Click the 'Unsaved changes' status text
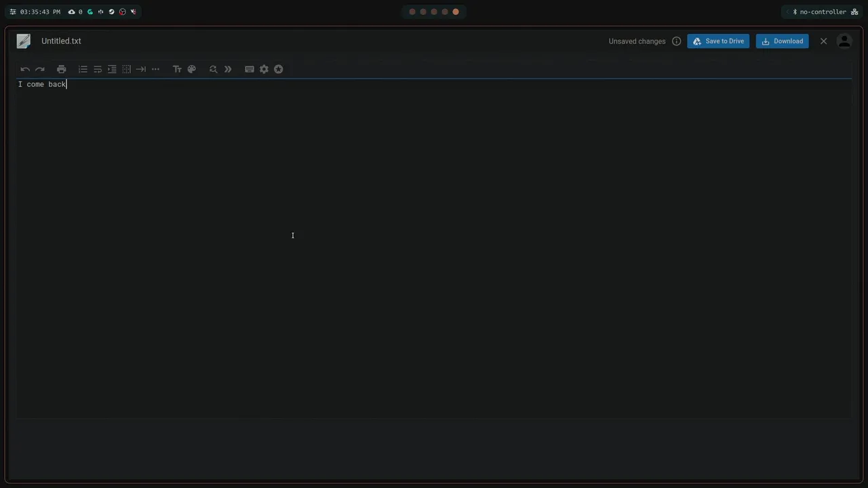Image resolution: width=868 pixels, height=488 pixels. pos(637,41)
